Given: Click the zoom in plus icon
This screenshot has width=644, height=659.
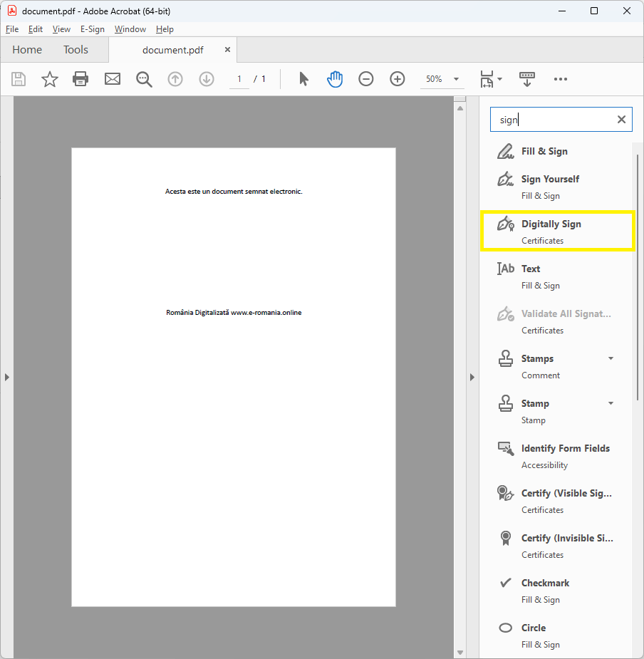Looking at the screenshot, I should [x=398, y=79].
